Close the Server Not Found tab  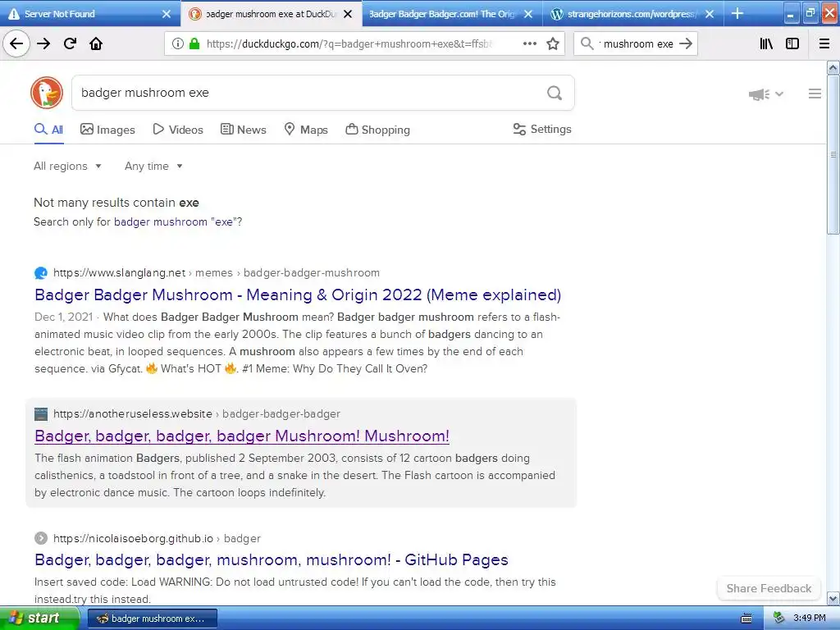[167, 14]
